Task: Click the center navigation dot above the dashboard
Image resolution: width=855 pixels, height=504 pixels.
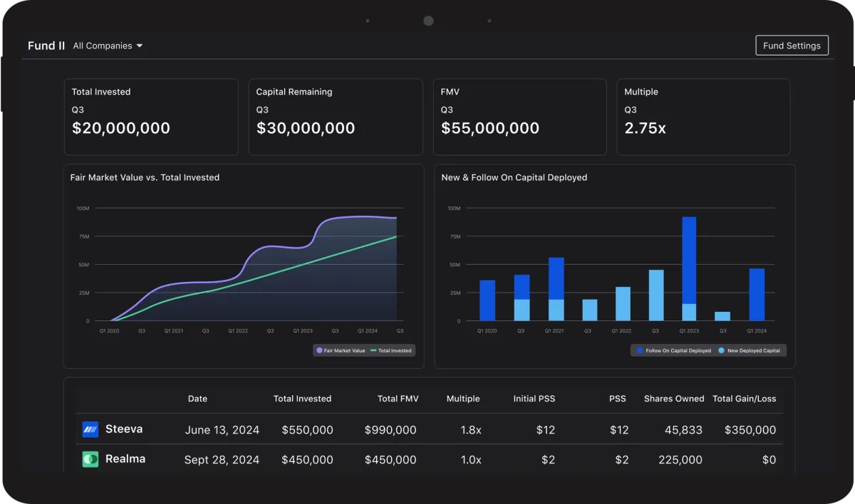Action: click(428, 21)
